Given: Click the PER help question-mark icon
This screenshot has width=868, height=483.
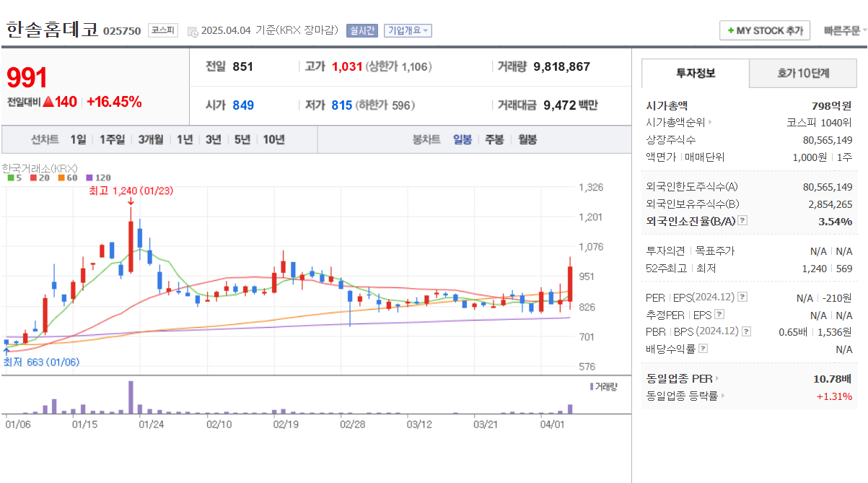Looking at the screenshot, I should point(742,297).
